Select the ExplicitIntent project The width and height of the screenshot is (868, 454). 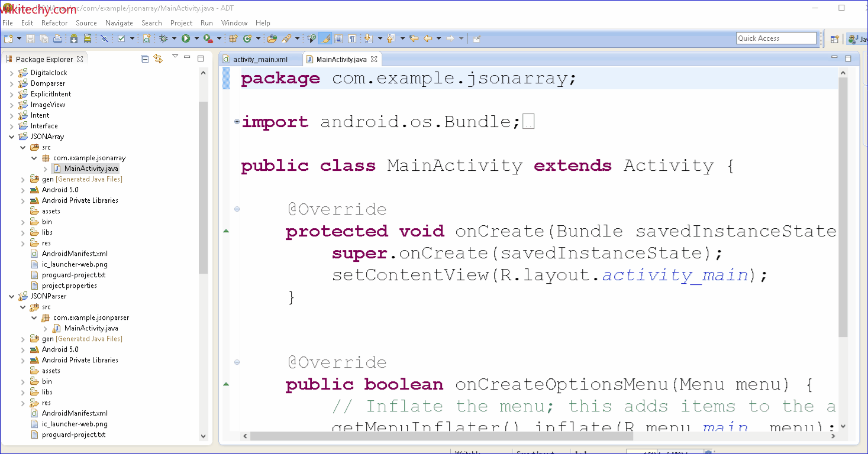(x=51, y=94)
